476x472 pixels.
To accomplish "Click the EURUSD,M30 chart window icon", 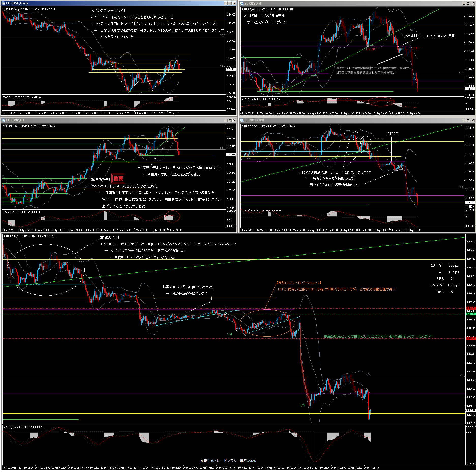I will [242, 120].
